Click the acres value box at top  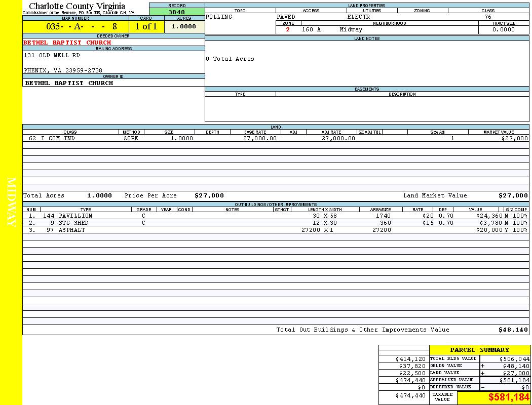coord(183,27)
